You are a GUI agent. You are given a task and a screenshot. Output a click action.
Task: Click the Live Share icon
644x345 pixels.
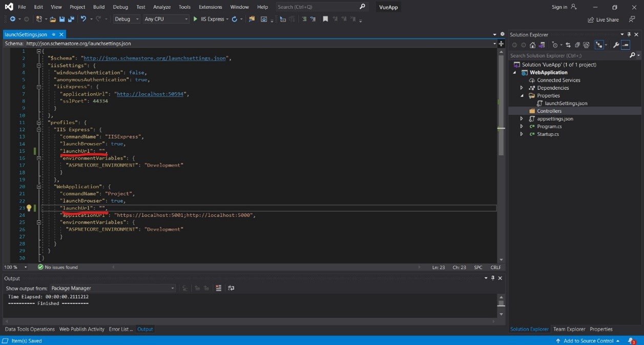click(591, 19)
